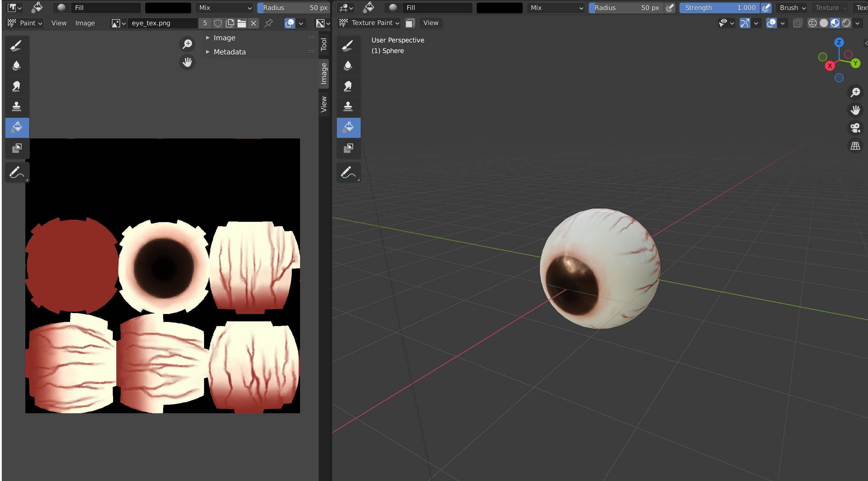Select the Smear tool in the 3D viewport
This screenshot has height=481, width=868.
tap(348, 86)
